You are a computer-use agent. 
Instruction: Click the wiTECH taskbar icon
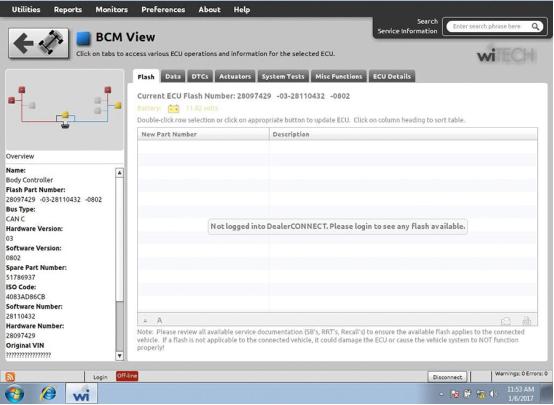click(x=81, y=394)
